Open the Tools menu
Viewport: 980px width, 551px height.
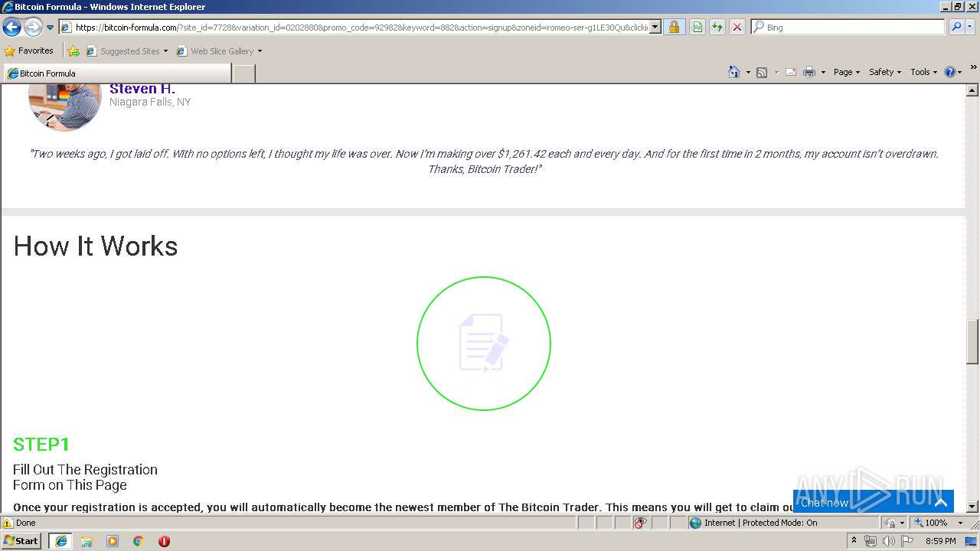[x=923, y=72]
